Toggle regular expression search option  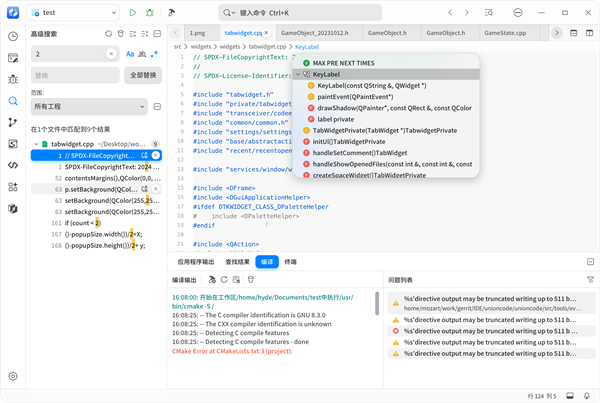[154, 54]
